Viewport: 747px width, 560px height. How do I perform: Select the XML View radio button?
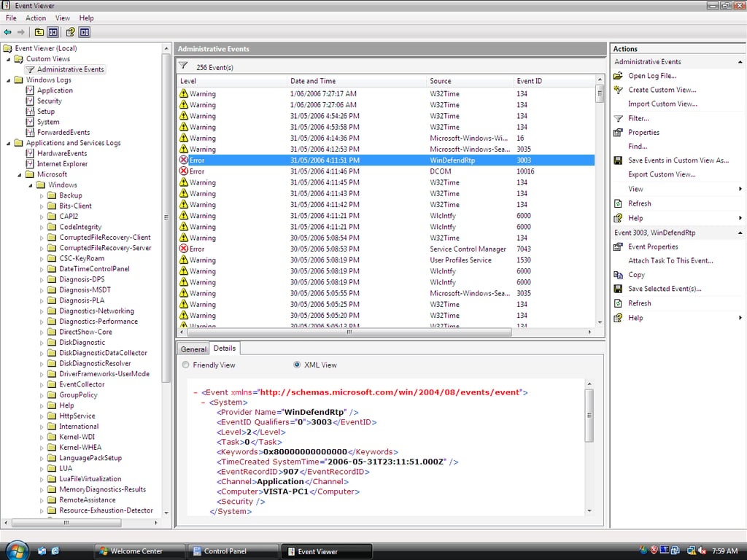(297, 365)
